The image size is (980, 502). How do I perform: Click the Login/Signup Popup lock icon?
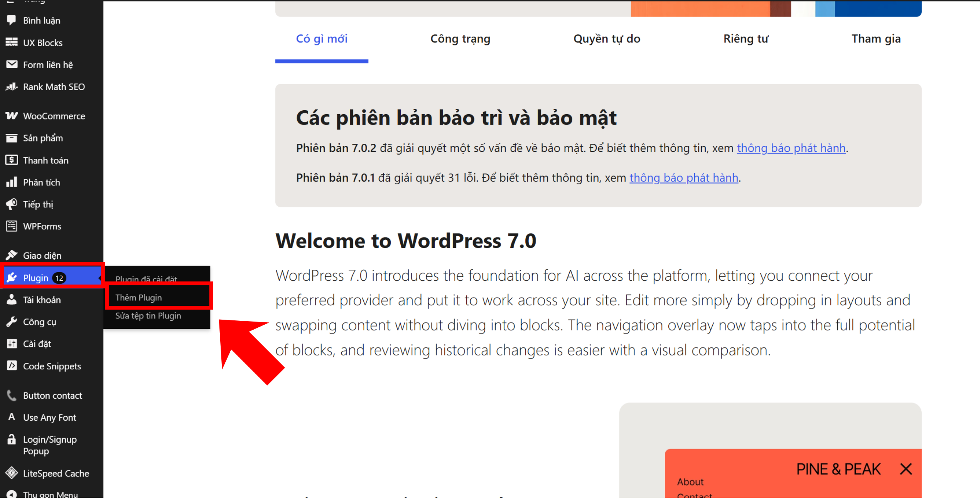pos(12,439)
